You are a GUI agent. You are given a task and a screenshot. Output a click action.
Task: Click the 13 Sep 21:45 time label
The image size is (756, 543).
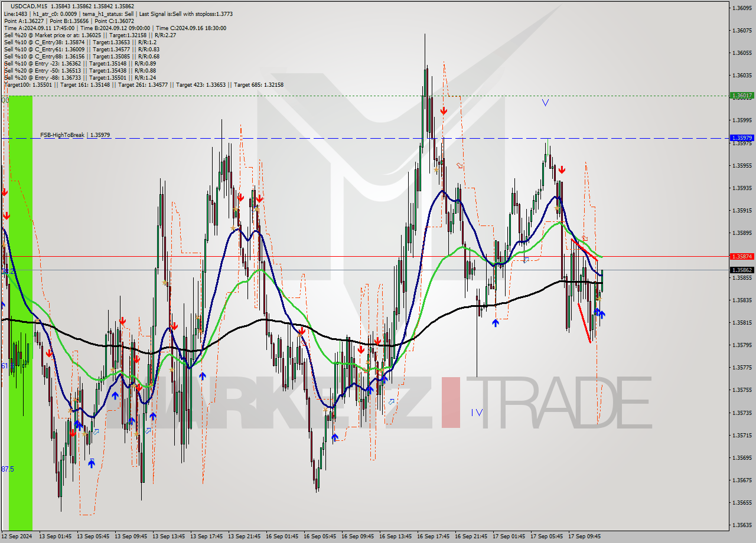tap(244, 537)
